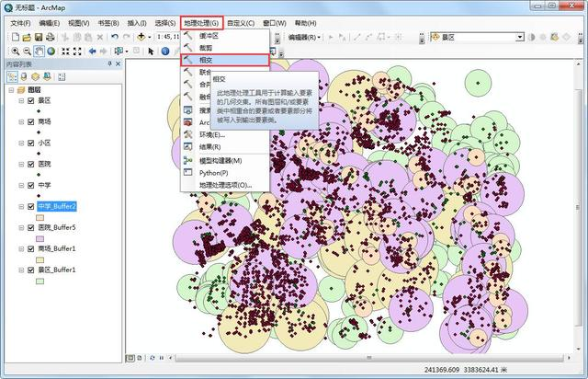
Task: Open a map with the folder icon
Action: 27,37
